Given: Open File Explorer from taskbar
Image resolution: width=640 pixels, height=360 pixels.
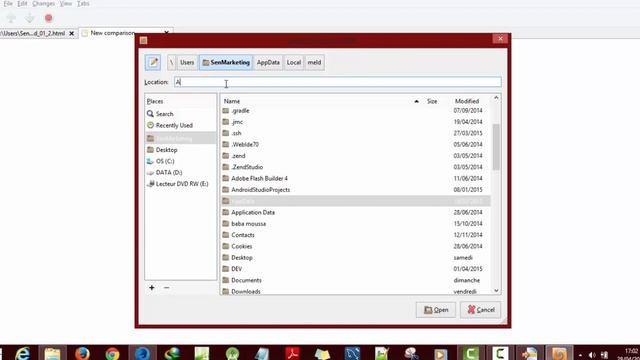Looking at the screenshot, I should [x=53, y=353].
